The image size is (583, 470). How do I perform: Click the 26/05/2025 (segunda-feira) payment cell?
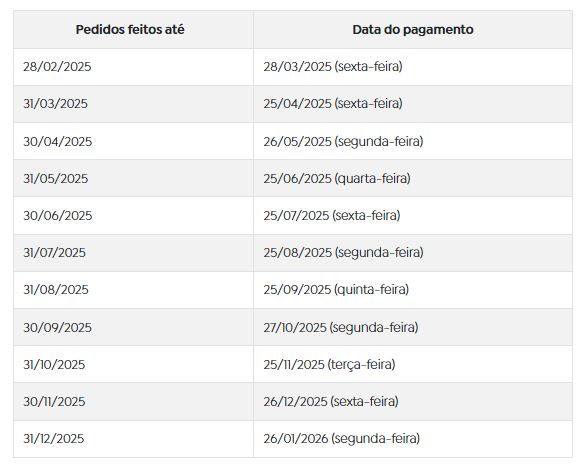413,141
